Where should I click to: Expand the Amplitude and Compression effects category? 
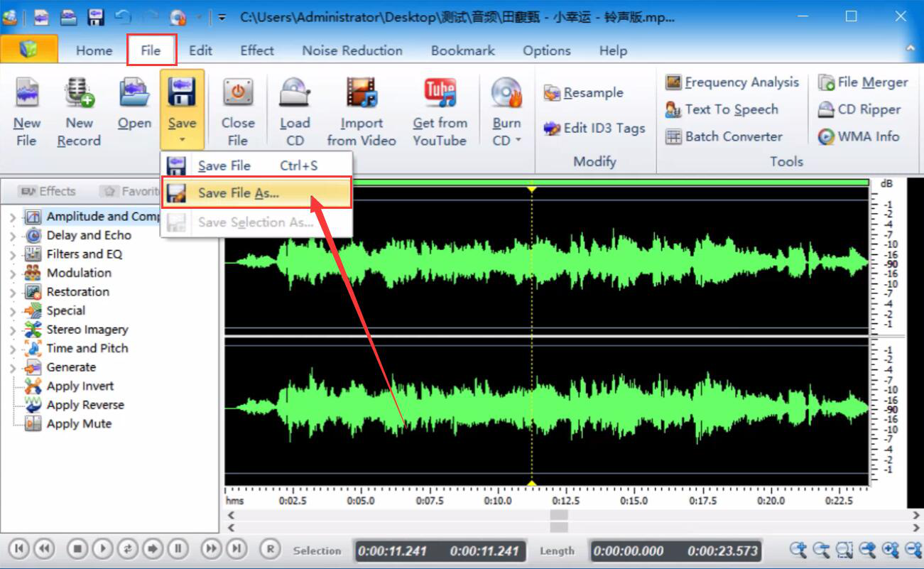[13, 217]
